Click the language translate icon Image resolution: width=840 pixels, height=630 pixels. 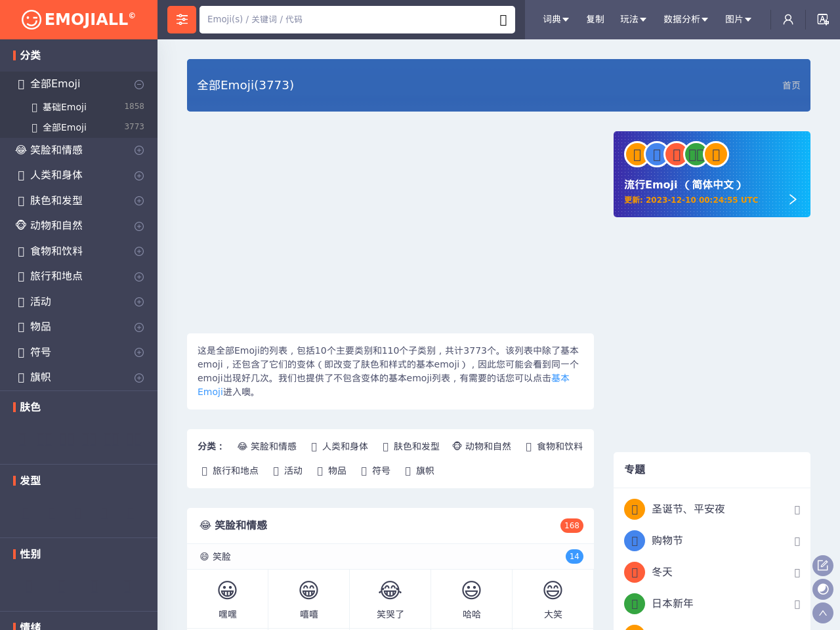pyautogui.click(x=823, y=19)
